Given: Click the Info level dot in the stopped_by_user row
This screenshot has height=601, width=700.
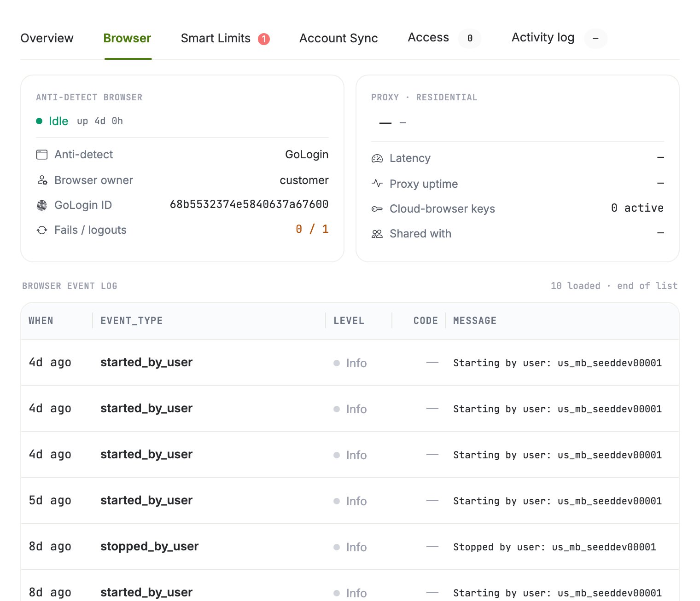Looking at the screenshot, I should (x=337, y=547).
